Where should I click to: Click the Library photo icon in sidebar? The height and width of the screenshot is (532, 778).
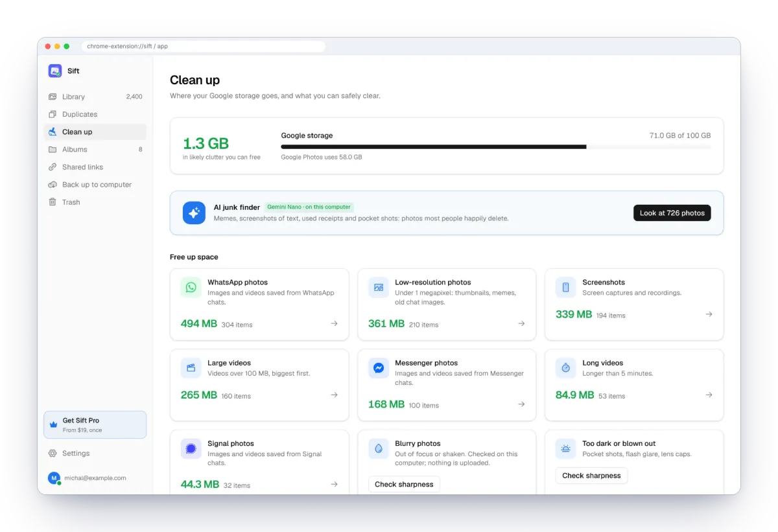coord(53,97)
